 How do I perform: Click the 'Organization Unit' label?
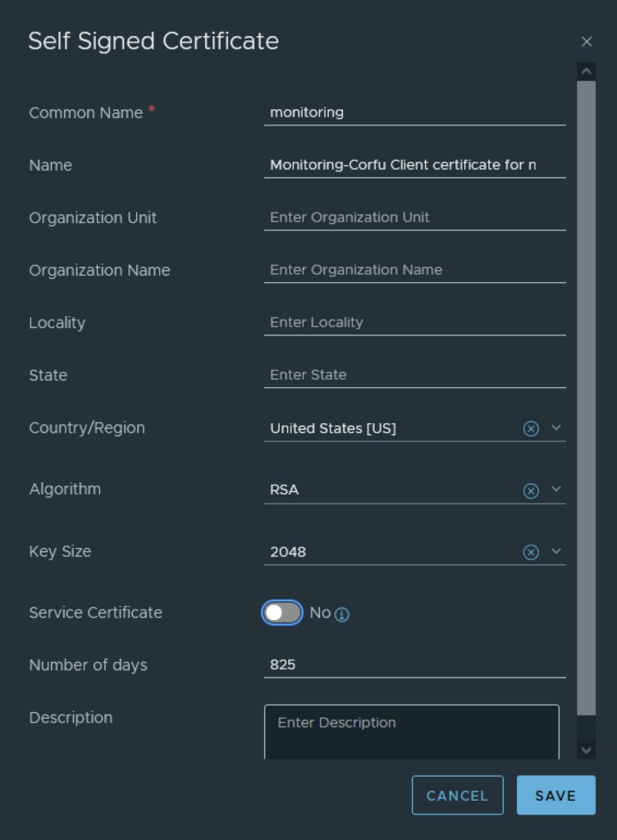pyautogui.click(x=93, y=217)
